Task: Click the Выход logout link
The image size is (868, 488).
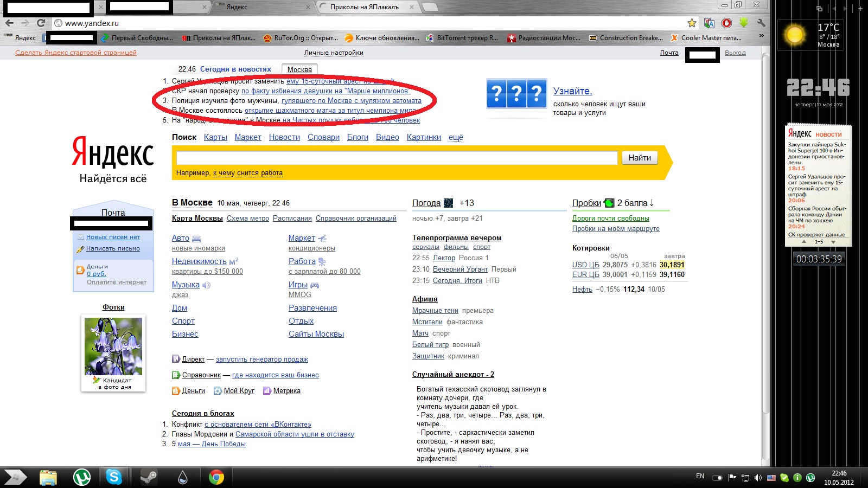Action: (x=735, y=53)
